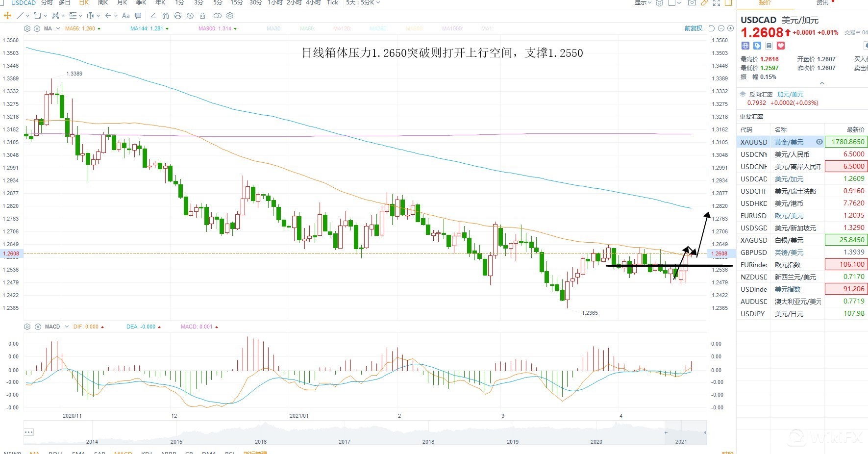Open 加元/美元 reverse rate link
868x454 pixels.
tap(790, 95)
